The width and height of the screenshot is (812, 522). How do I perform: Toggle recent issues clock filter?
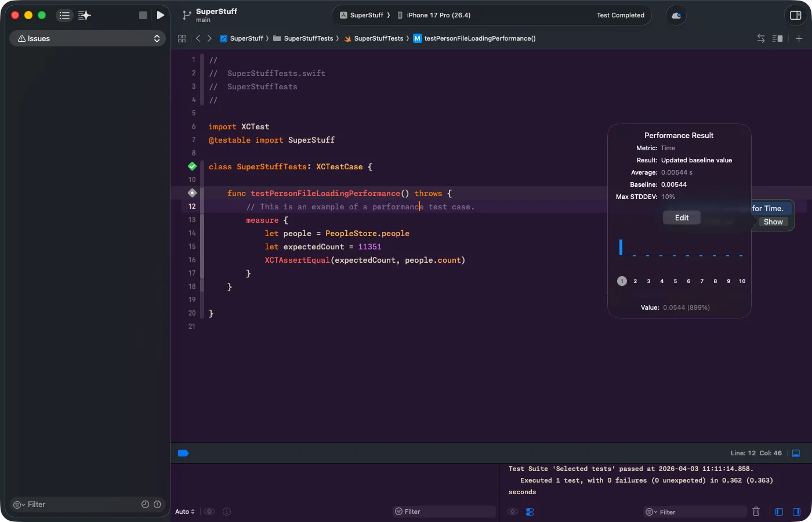(145, 505)
